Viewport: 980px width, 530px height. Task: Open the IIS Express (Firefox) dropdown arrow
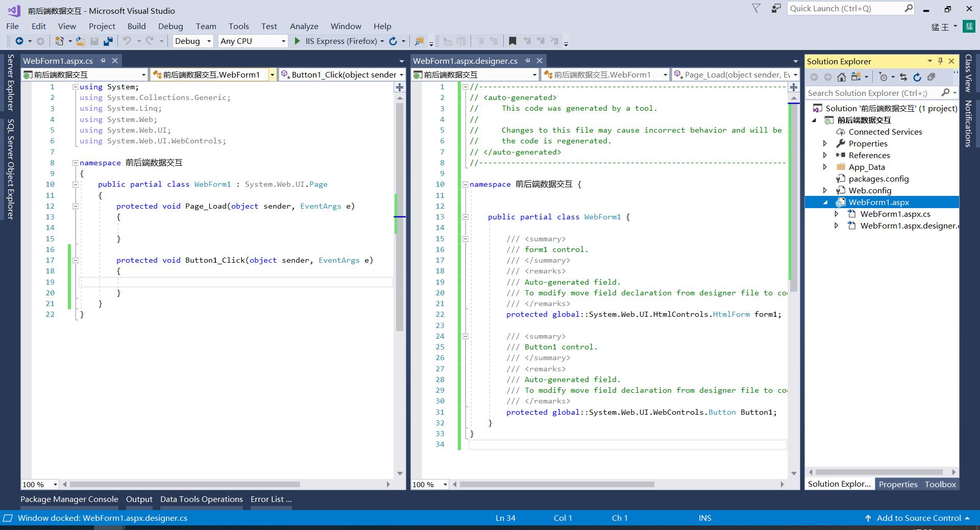(x=382, y=41)
